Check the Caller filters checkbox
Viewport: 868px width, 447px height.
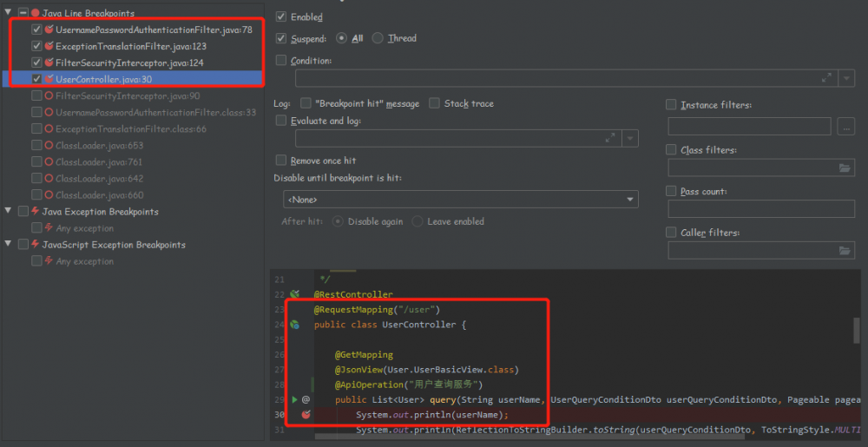671,233
